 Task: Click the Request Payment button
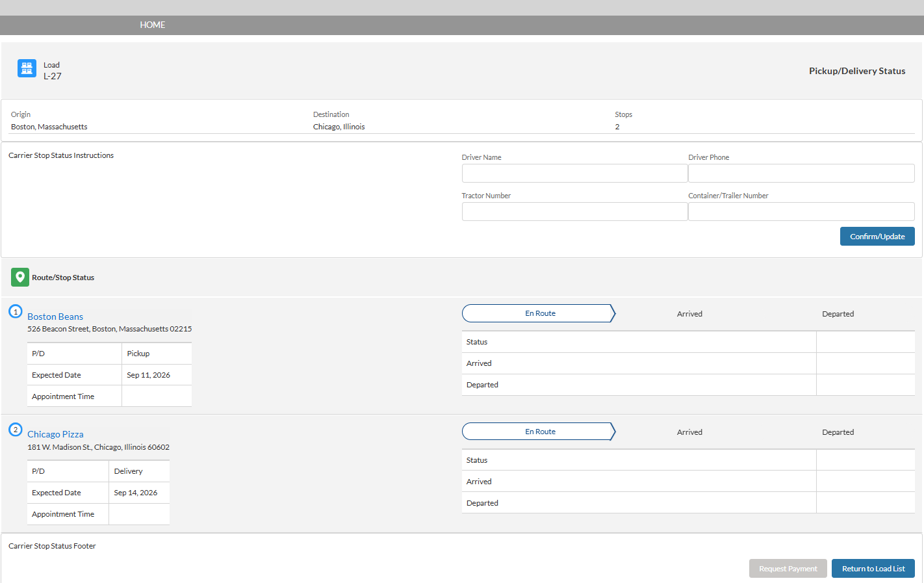click(x=788, y=569)
